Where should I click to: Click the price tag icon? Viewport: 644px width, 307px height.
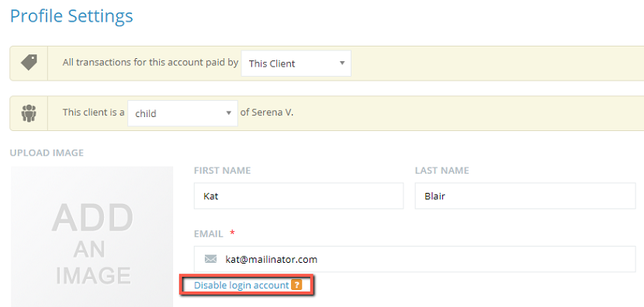[29, 63]
